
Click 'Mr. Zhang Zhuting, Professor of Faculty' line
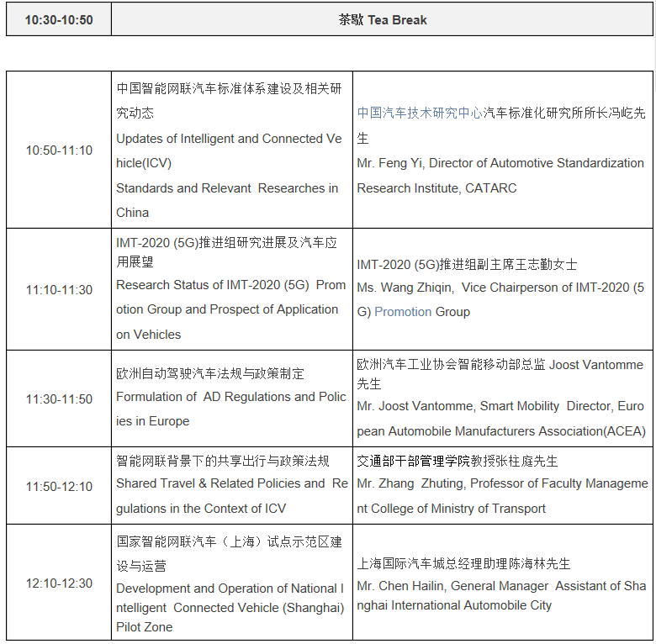point(502,483)
